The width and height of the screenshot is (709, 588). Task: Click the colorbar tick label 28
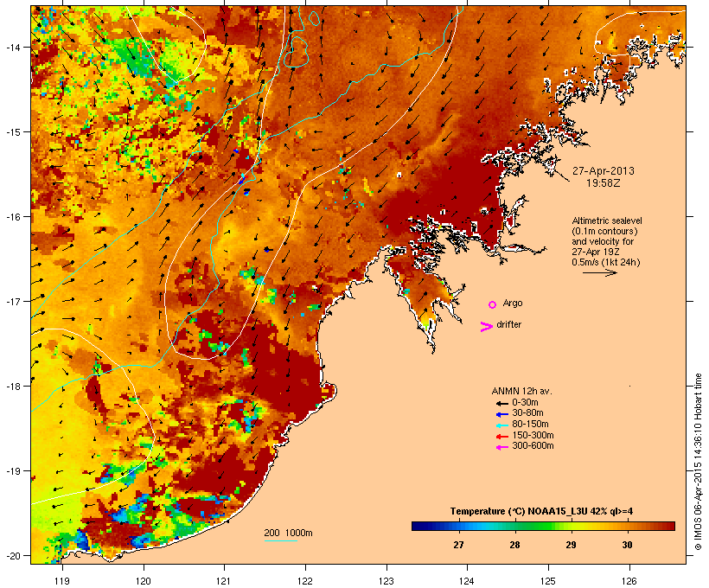click(514, 545)
